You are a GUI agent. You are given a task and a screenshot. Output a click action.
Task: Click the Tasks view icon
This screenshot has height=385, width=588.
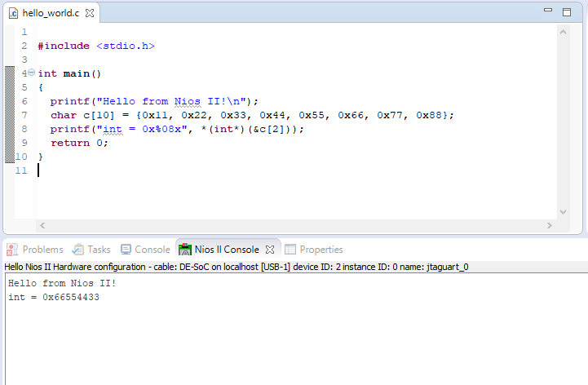(78, 250)
